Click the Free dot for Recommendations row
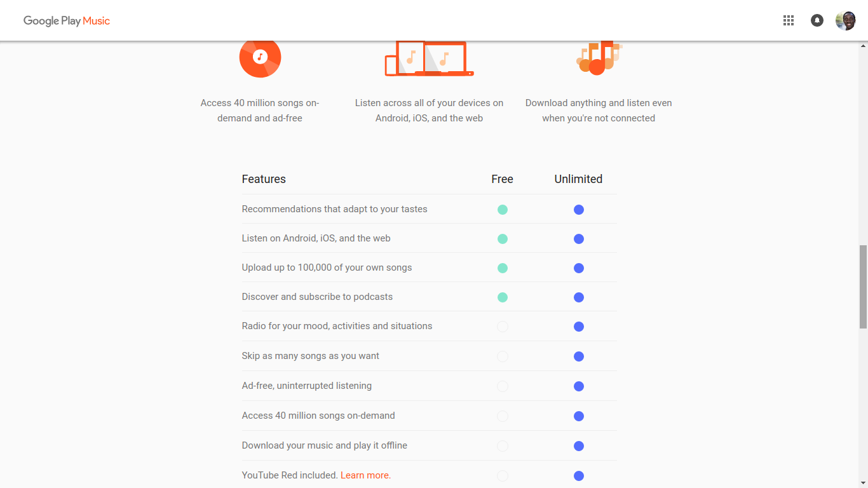The height and width of the screenshot is (488, 868). click(503, 210)
